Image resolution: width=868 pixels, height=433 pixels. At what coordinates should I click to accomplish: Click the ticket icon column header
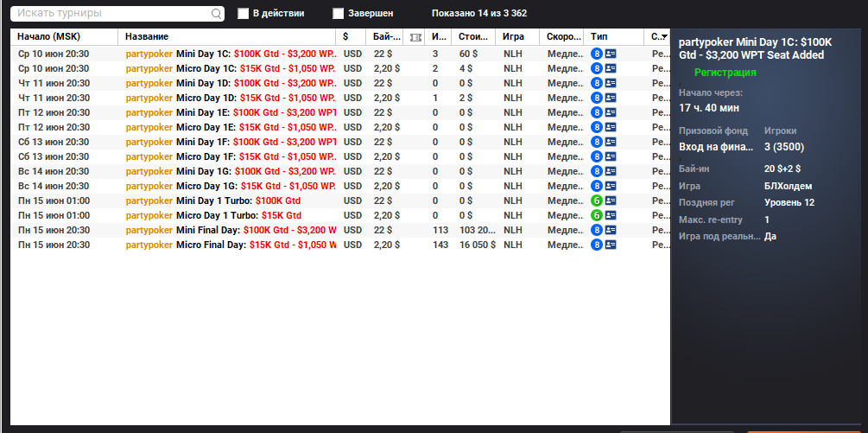[415, 37]
